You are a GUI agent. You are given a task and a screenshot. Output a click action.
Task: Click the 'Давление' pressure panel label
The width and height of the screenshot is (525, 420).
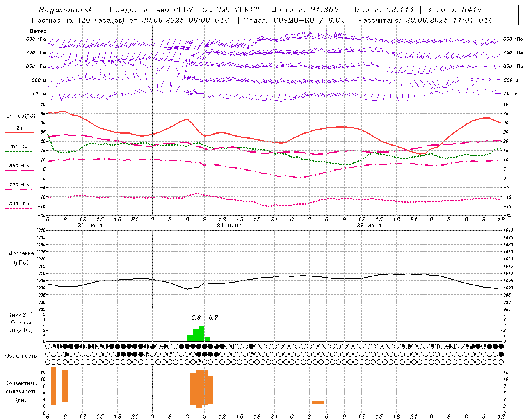coord(21,253)
